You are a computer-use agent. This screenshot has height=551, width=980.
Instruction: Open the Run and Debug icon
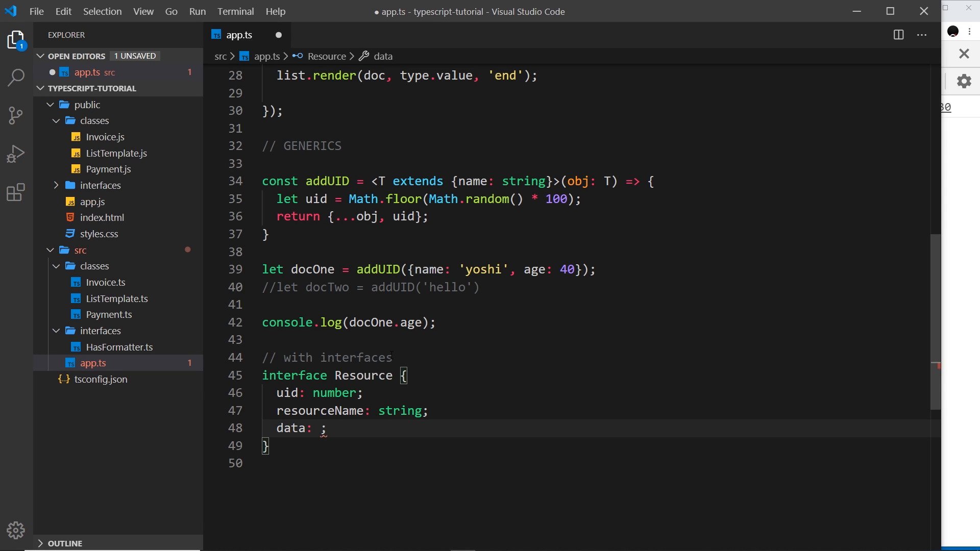click(16, 154)
